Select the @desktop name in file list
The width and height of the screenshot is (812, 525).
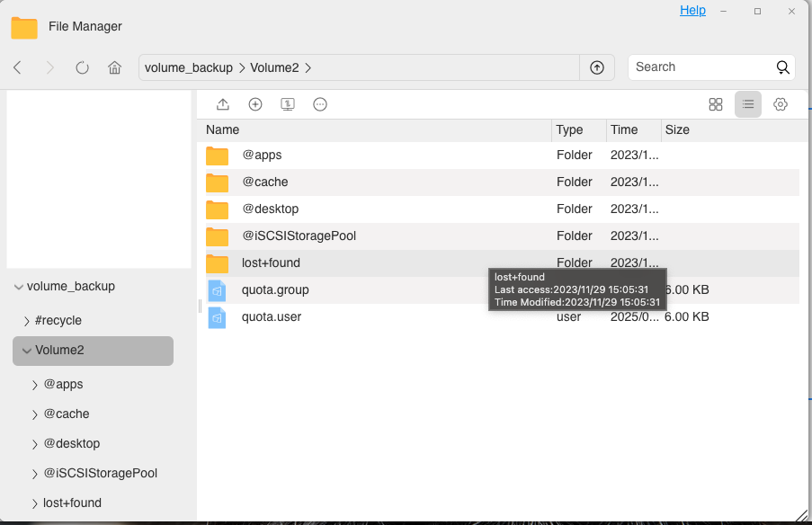click(x=271, y=209)
